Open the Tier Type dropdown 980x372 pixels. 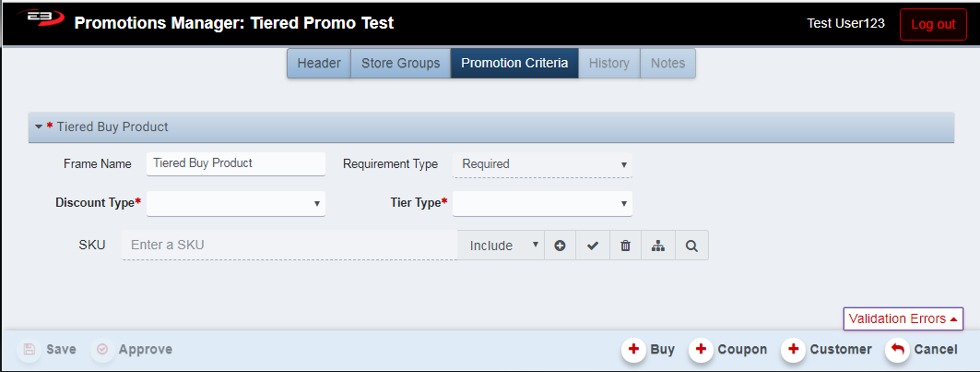pyautogui.click(x=542, y=203)
